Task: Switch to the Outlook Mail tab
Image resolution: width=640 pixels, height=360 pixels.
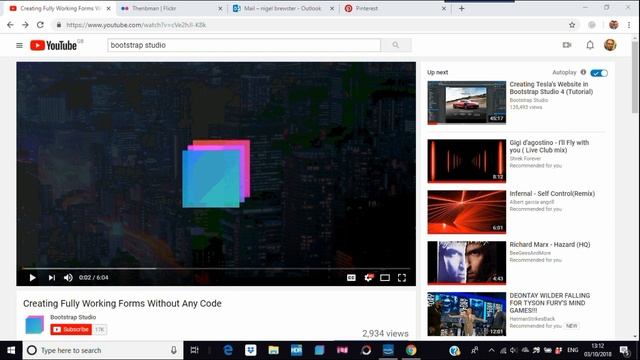Action: point(282,8)
